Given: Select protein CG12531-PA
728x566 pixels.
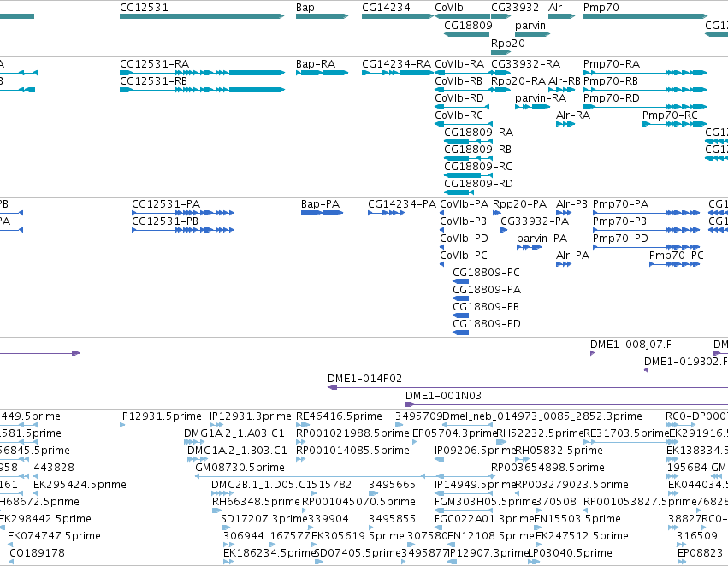Looking at the screenshot, I should coord(166,204).
